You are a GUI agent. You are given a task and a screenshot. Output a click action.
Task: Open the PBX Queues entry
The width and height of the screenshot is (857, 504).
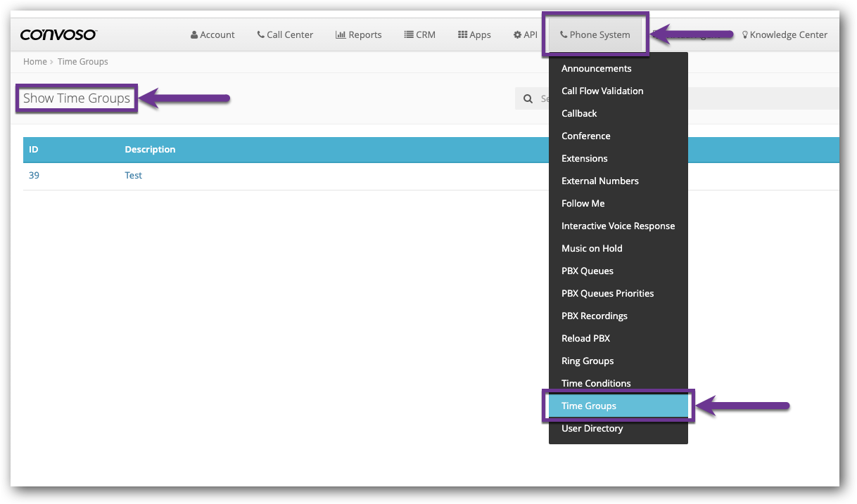(618, 271)
